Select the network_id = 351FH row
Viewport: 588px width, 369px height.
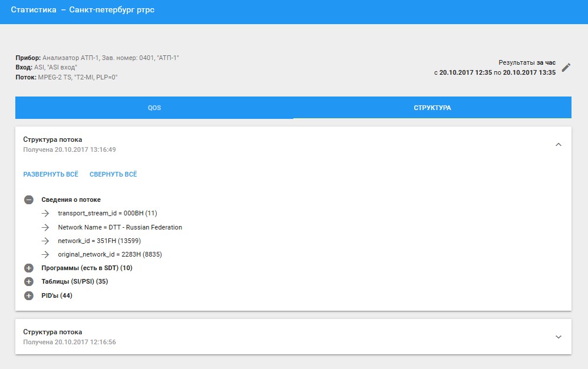pyautogui.click(x=100, y=241)
